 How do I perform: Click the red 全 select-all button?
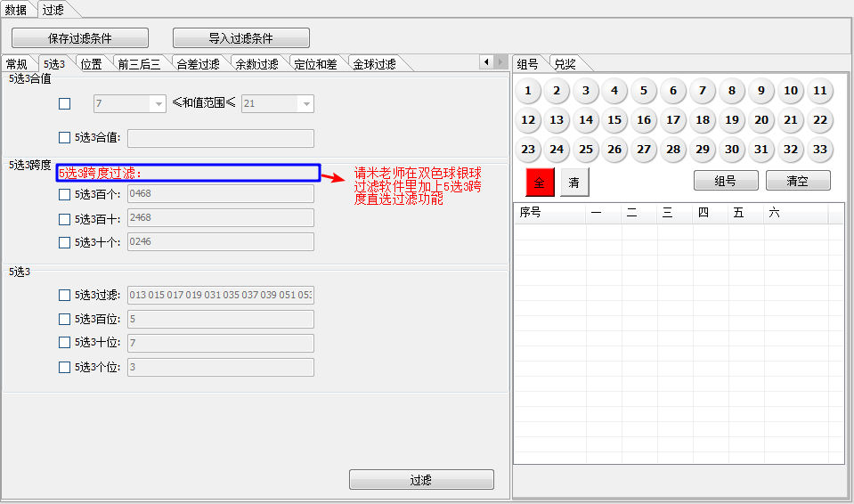(x=540, y=182)
